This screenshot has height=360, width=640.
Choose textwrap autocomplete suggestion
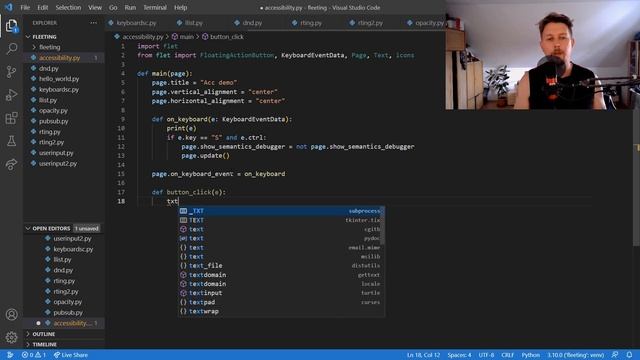pyautogui.click(x=281, y=311)
